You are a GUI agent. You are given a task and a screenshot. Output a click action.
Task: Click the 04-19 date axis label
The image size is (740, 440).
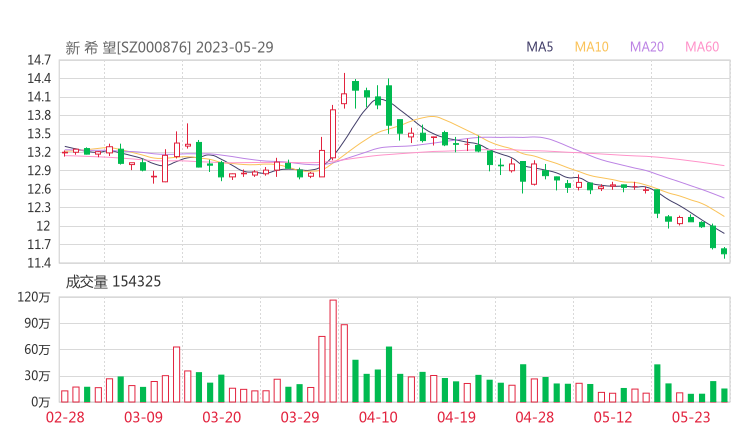(x=457, y=418)
